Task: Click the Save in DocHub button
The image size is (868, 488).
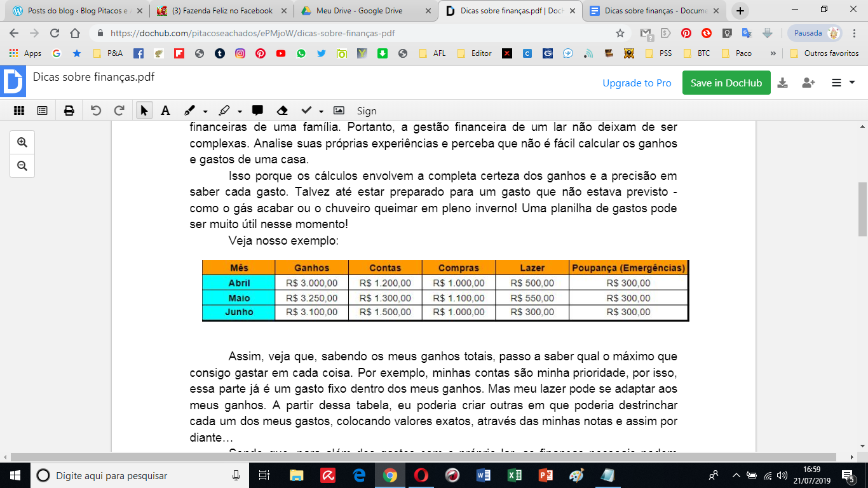Action: [726, 83]
